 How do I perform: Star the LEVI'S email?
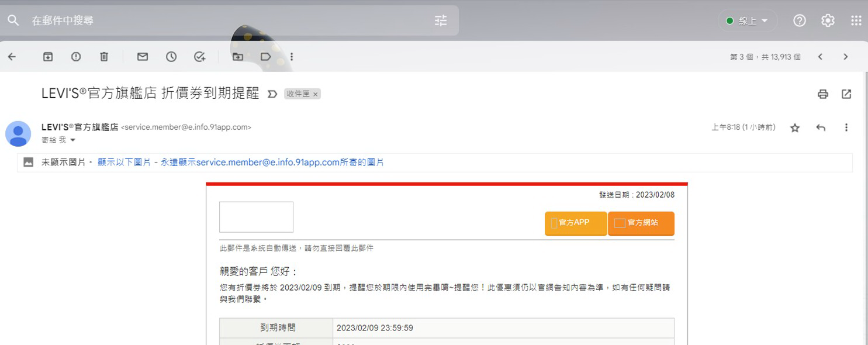795,127
